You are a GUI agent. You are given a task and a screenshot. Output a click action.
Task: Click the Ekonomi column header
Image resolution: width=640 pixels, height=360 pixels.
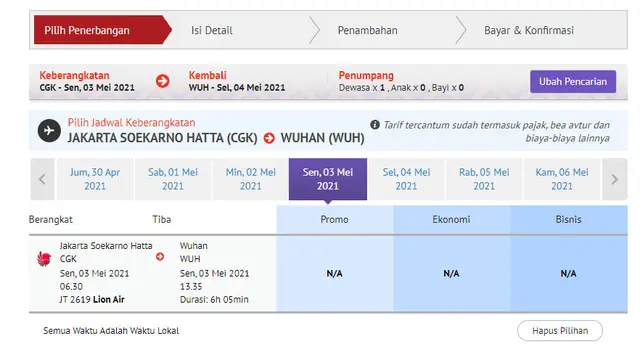(451, 220)
